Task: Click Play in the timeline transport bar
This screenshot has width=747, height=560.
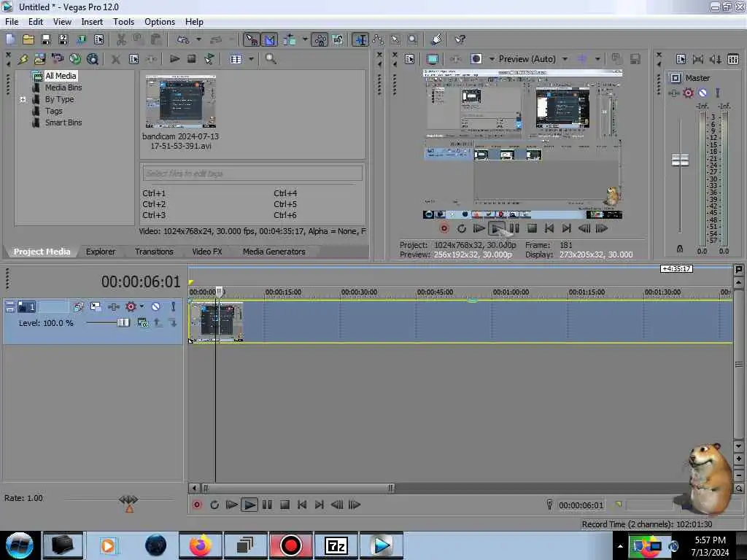Action: pos(249,505)
